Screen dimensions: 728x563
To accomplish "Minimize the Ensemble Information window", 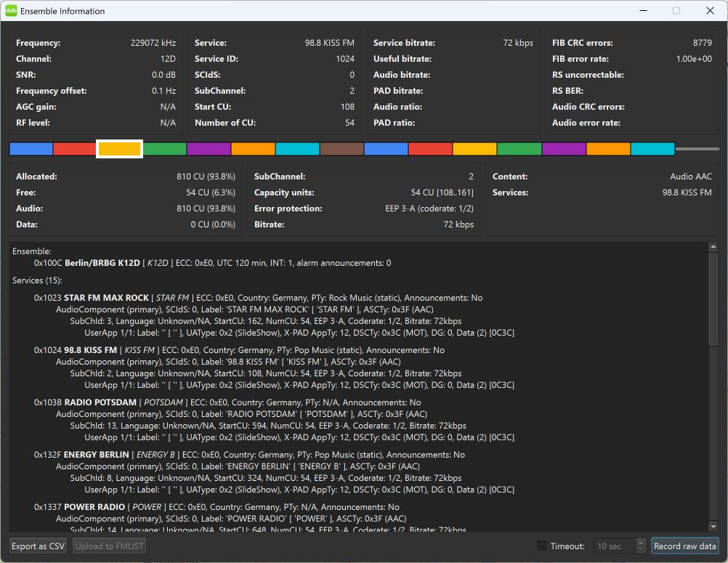I will (x=643, y=11).
